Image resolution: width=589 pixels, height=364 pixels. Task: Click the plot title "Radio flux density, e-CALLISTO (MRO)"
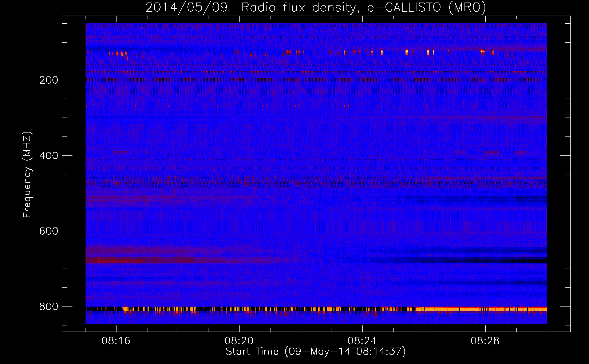coord(363,7)
